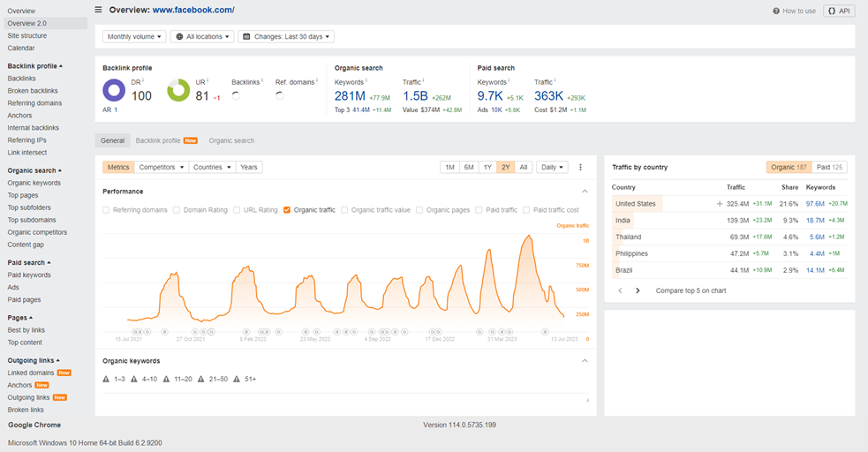This screenshot has height=452, width=868.
Task: Enable the URL Rating checkbox
Action: tap(237, 210)
